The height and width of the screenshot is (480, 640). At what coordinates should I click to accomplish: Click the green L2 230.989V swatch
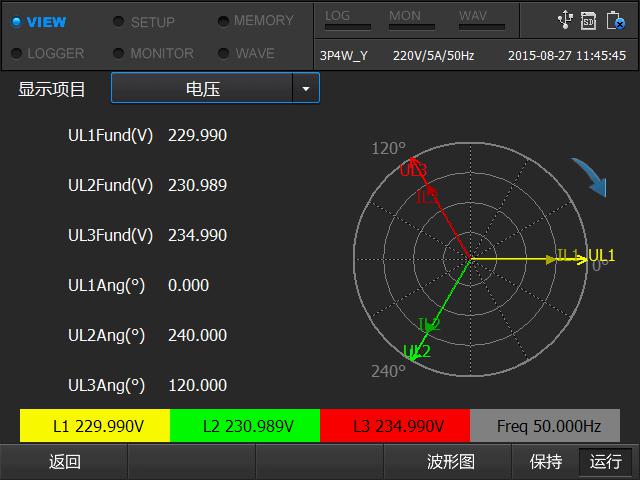click(245, 426)
